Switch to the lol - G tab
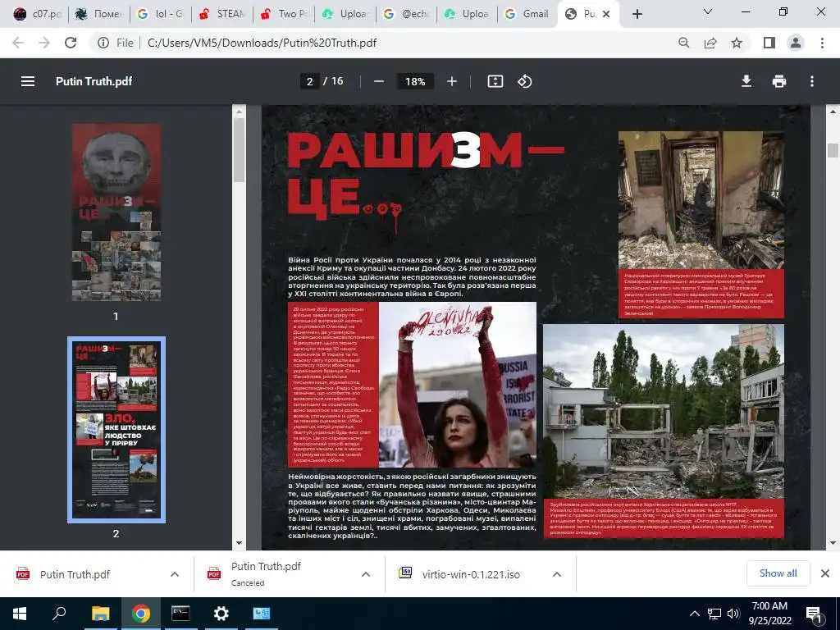Viewport: 840px width, 630px height. [160, 15]
